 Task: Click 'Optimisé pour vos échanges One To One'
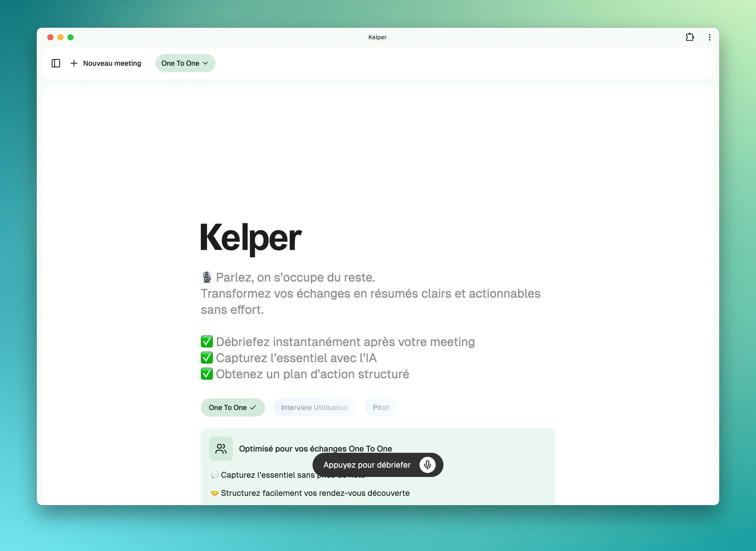click(315, 449)
